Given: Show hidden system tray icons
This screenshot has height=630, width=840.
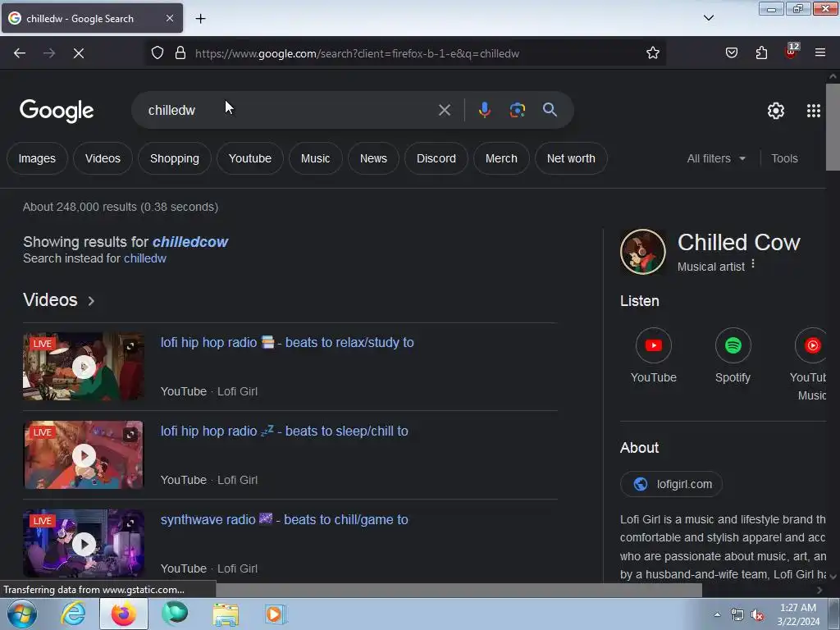Looking at the screenshot, I should coord(717,614).
